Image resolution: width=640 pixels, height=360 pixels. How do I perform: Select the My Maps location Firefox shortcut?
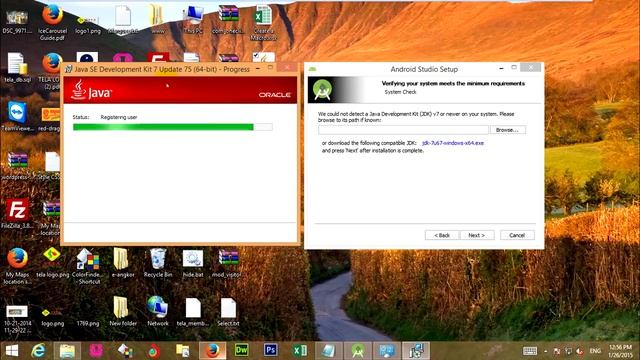coord(17,266)
